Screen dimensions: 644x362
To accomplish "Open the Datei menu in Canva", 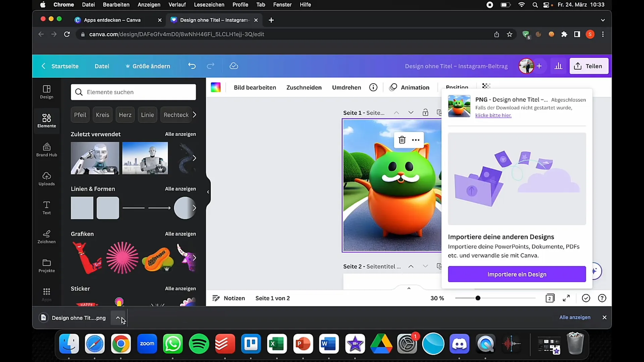I will tap(102, 66).
